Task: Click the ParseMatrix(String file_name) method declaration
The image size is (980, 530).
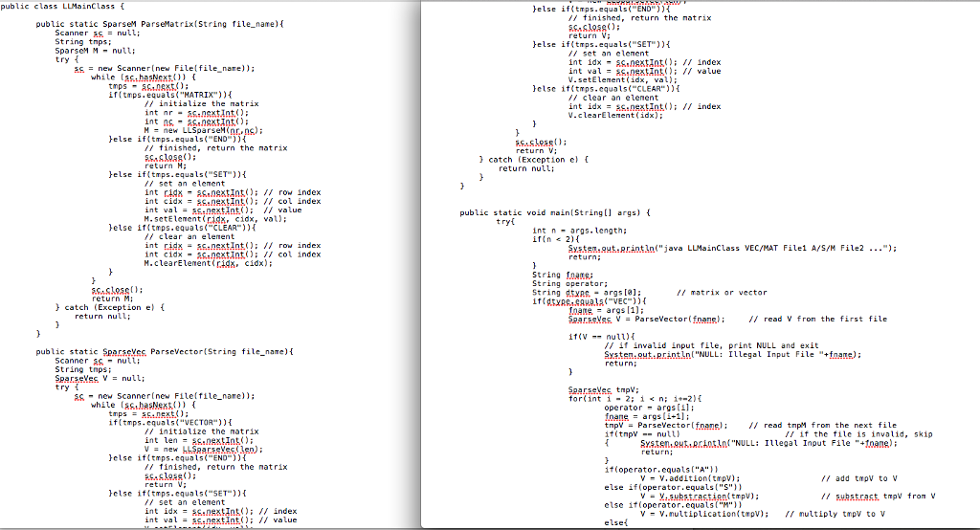Action: 160,24
